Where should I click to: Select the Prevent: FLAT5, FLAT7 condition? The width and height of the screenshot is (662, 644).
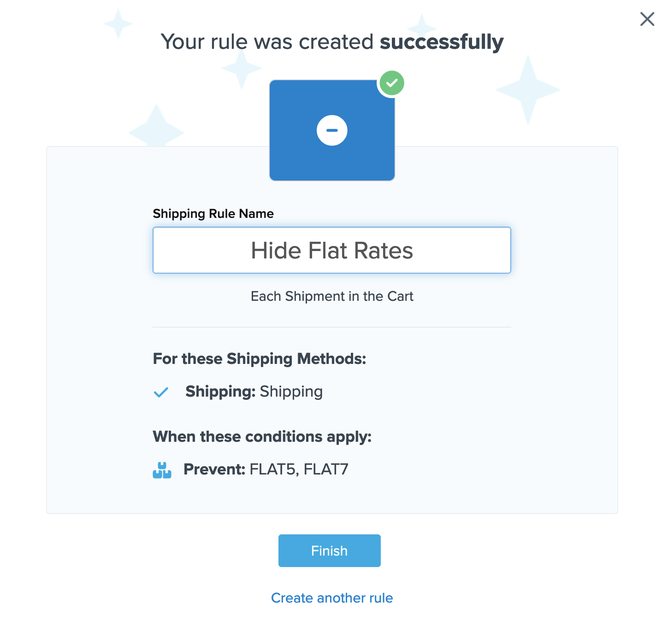pos(266,469)
